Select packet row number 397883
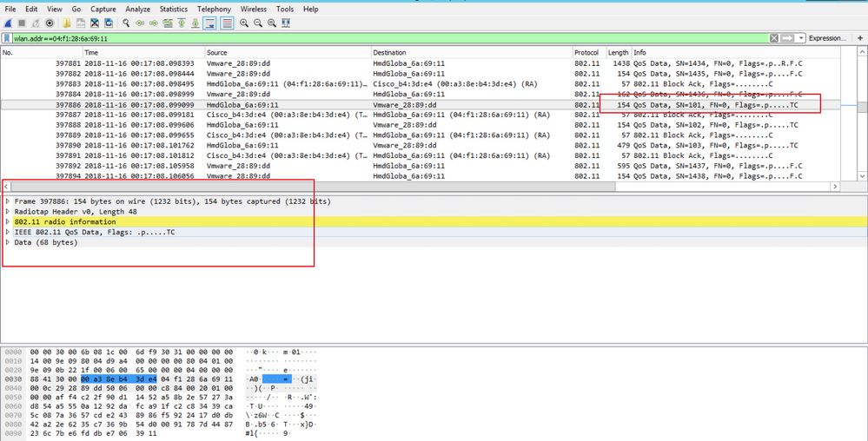This screenshot has width=868, height=441. [421, 84]
